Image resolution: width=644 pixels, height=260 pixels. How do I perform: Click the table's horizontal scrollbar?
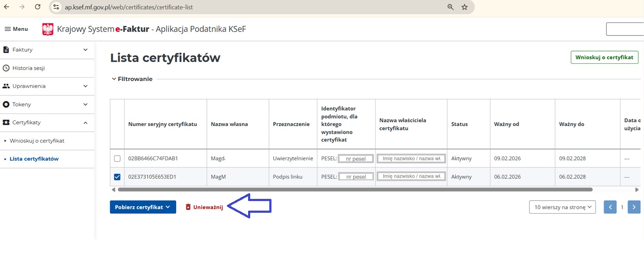pyautogui.click(x=355, y=190)
